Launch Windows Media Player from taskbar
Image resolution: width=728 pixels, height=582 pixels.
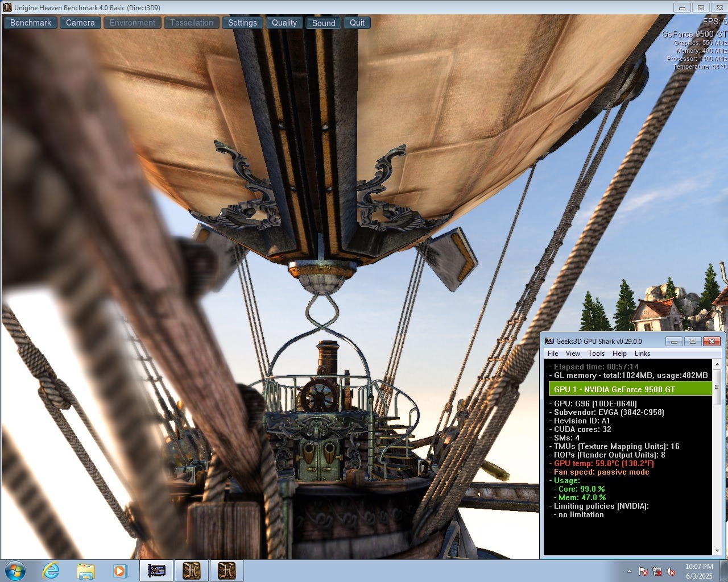(120, 571)
